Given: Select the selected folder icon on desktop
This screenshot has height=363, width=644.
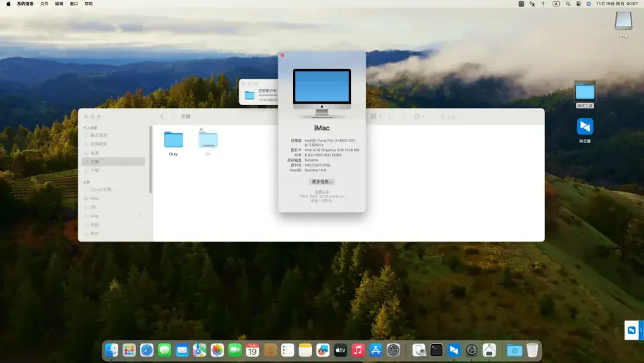Looking at the screenshot, I should click(585, 91).
